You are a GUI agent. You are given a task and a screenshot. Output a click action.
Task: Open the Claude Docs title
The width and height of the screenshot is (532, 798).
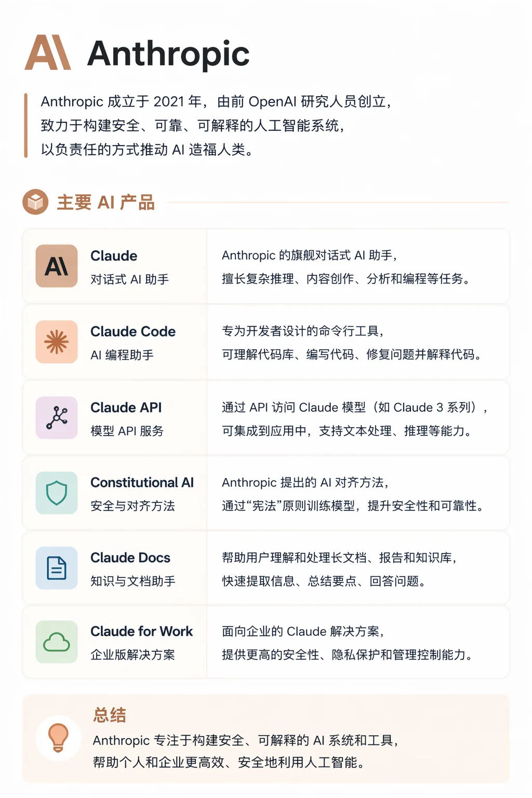pos(130,557)
